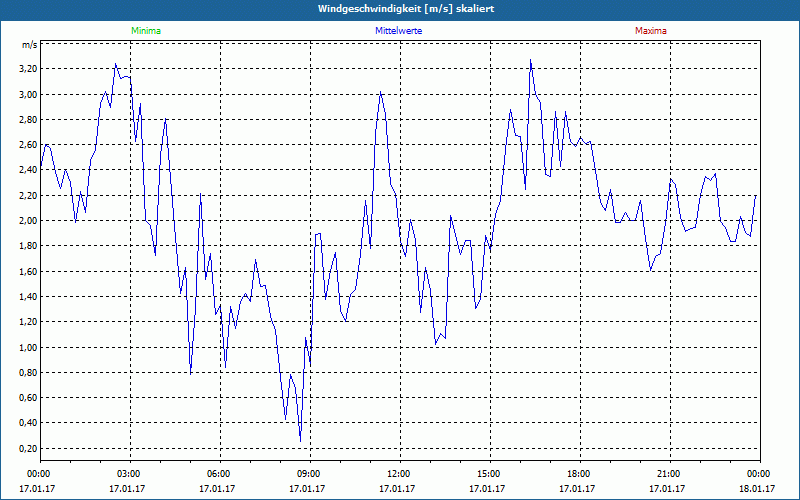This screenshot has width=800, height=500.
Task: Click the 2,00 y-axis value
Action: point(29,220)
